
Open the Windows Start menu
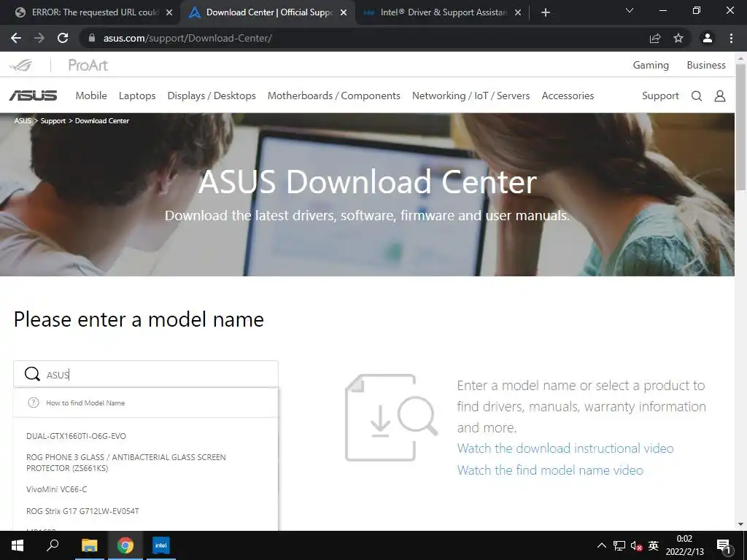[18, 545]
